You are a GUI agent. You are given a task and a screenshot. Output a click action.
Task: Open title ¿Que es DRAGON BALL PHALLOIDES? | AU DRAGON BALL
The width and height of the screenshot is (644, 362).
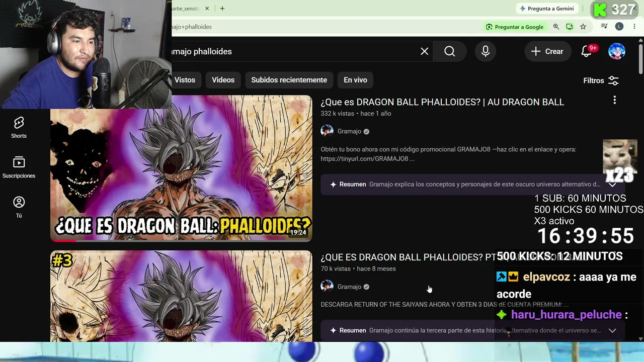442,102
